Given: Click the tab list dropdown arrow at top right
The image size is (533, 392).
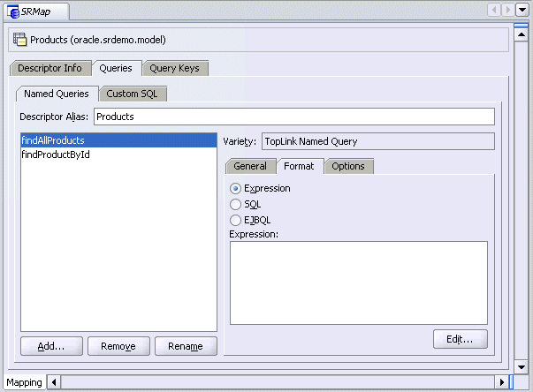Looking at the screenshot, I should (522, 10).
